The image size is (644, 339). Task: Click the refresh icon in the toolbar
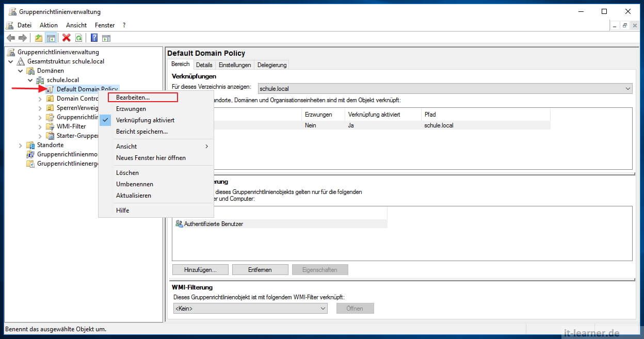tap(78, 37)
